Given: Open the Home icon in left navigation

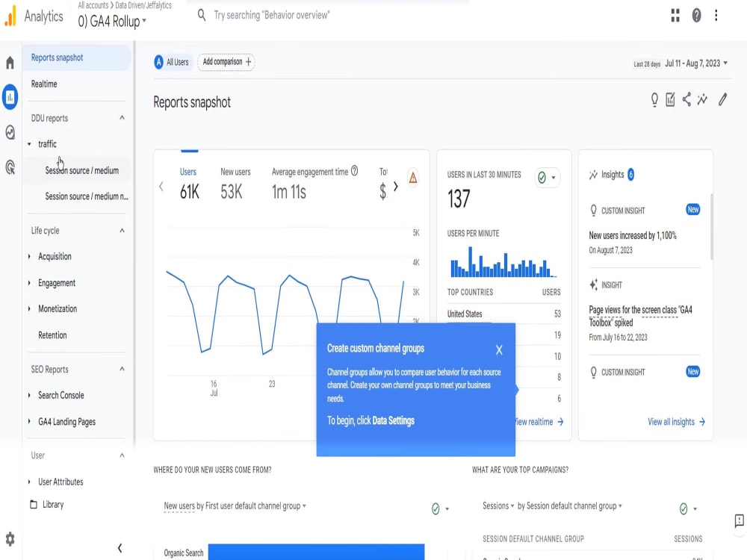Looking at the screenshot, I should tap(10, 63).
